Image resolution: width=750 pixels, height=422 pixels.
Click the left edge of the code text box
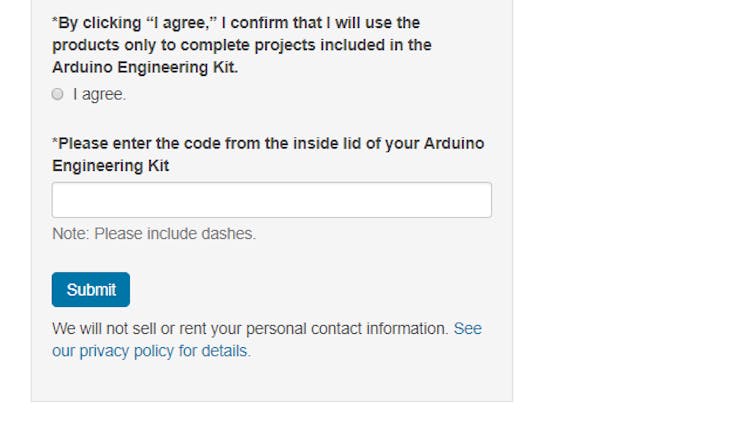click(60, 200)
